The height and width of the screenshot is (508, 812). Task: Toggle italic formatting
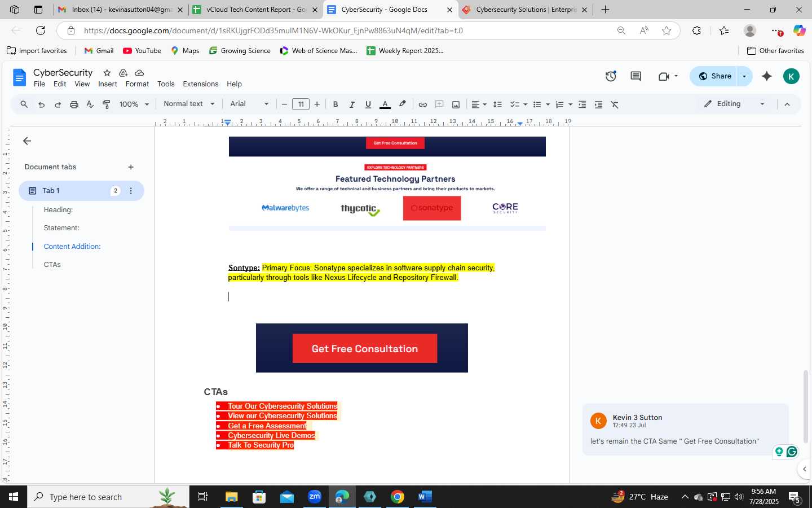(352, 104)
